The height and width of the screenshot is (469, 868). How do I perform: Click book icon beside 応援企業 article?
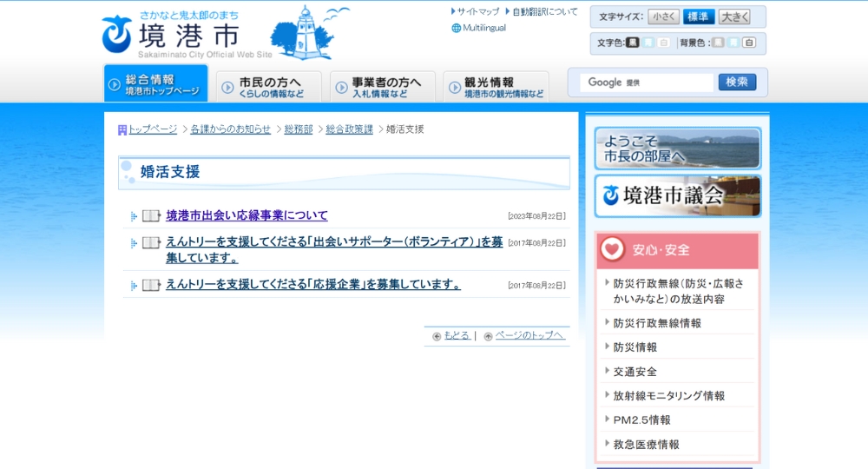(151, 285)
